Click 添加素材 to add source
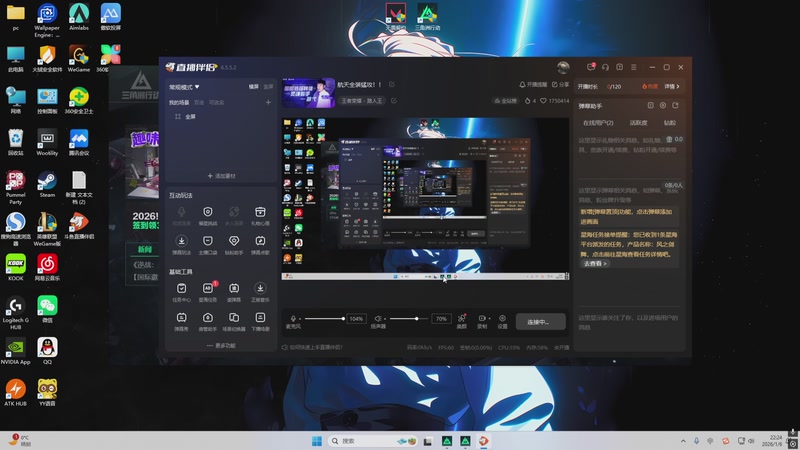Viewport: 800px width, 450px height. coord(221,176)
